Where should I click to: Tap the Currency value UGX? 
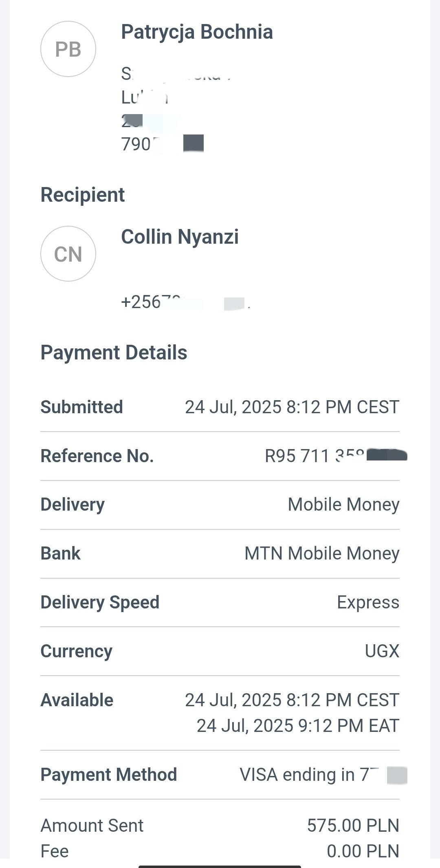point(382,651)
